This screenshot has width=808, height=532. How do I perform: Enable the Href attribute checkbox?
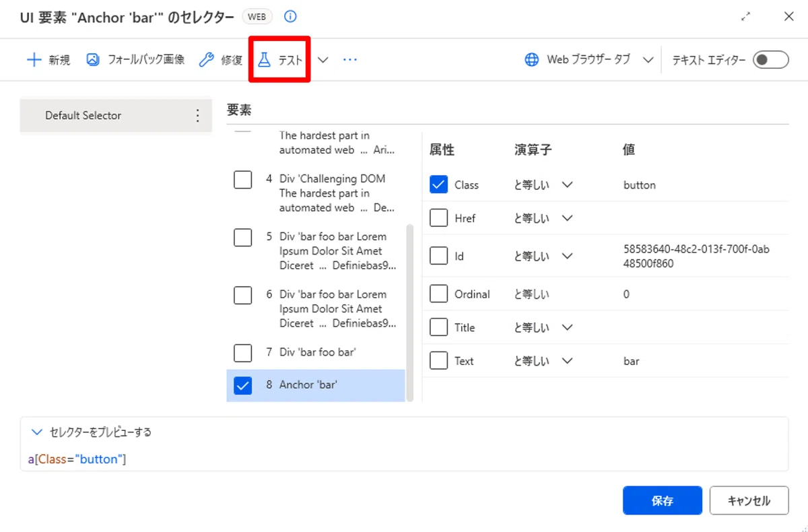[439, 218]
